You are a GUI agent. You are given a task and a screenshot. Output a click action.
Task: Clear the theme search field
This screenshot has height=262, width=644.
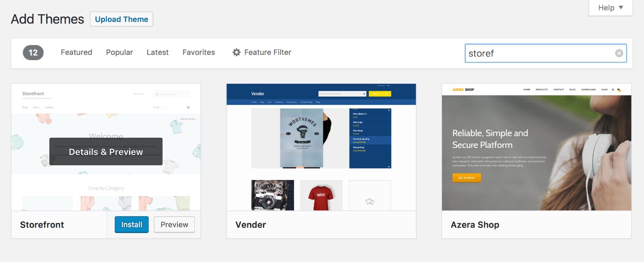click(x=619, y=53)
